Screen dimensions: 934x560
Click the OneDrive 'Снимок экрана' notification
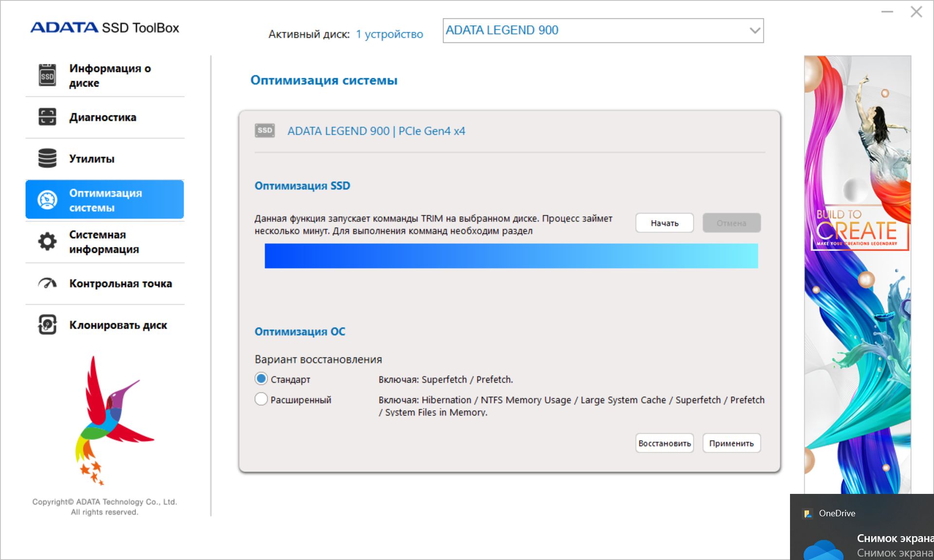point(862,527)
